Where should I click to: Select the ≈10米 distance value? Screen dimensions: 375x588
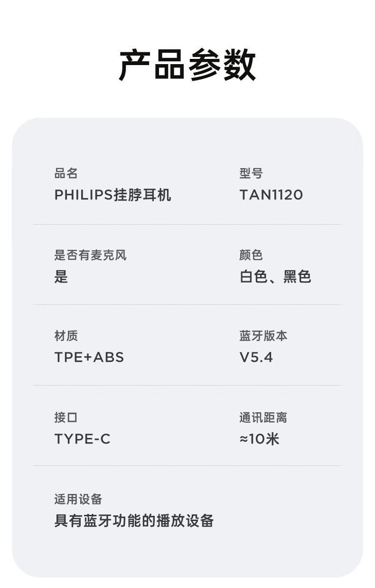(259, 439)
